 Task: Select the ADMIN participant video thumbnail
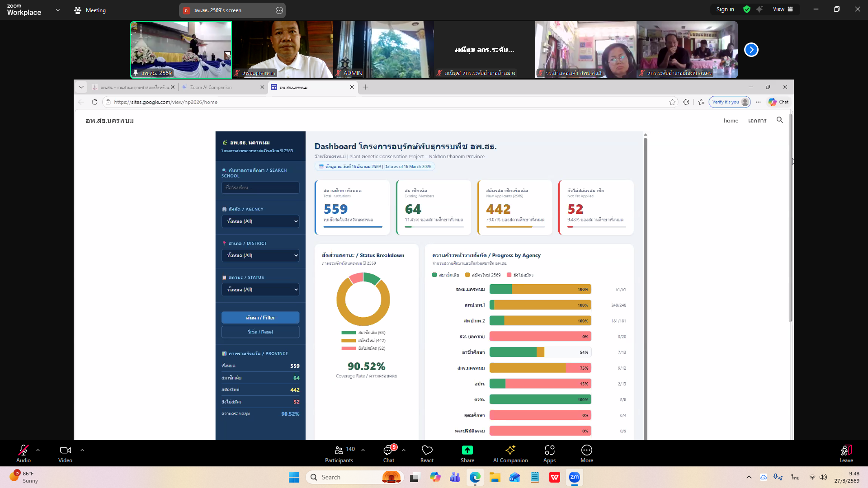(383, 50)
